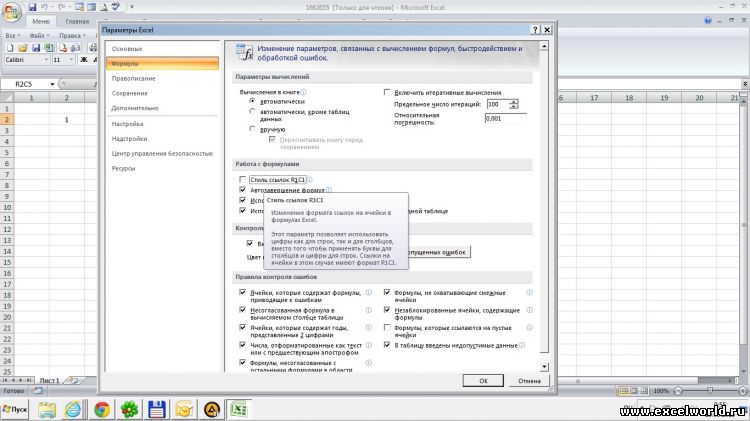Click open folder icon in Menu toolbar
The width and height of the screenshot is (750, 421).
point(22,48)
